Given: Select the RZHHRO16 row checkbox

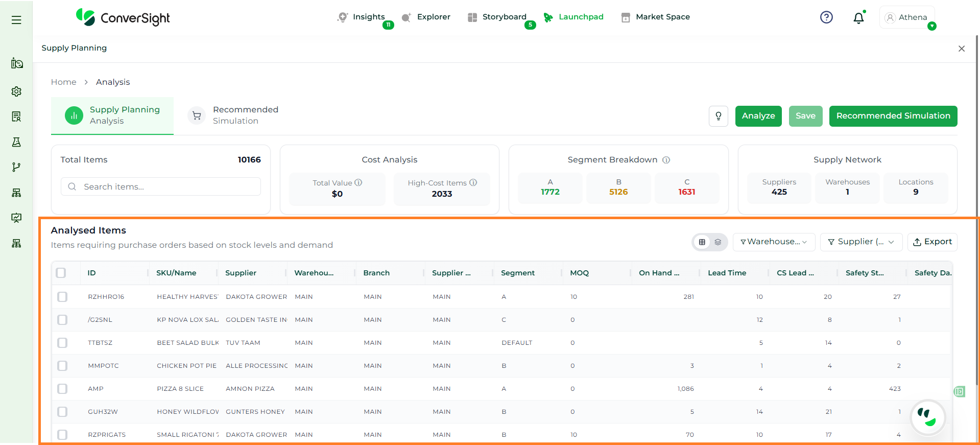Looking at the screenshot, I should [62, 297].
